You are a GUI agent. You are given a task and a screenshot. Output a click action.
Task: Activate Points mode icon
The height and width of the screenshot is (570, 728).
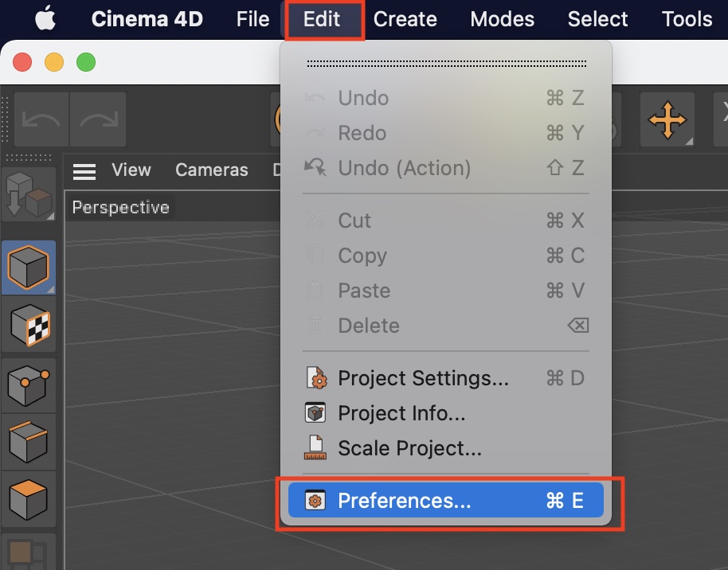(29, 383)
